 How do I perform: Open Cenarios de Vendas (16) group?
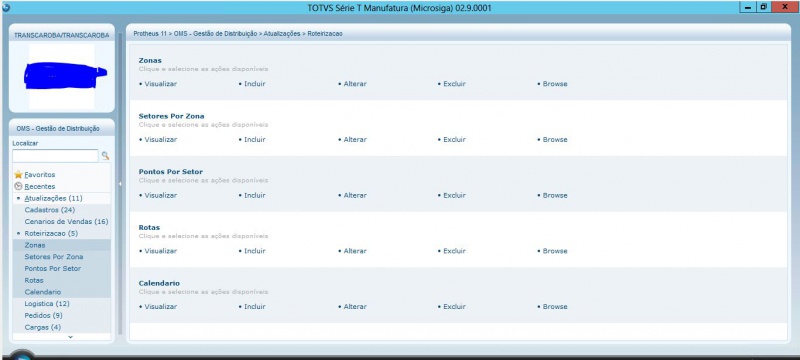pos(66,222)
